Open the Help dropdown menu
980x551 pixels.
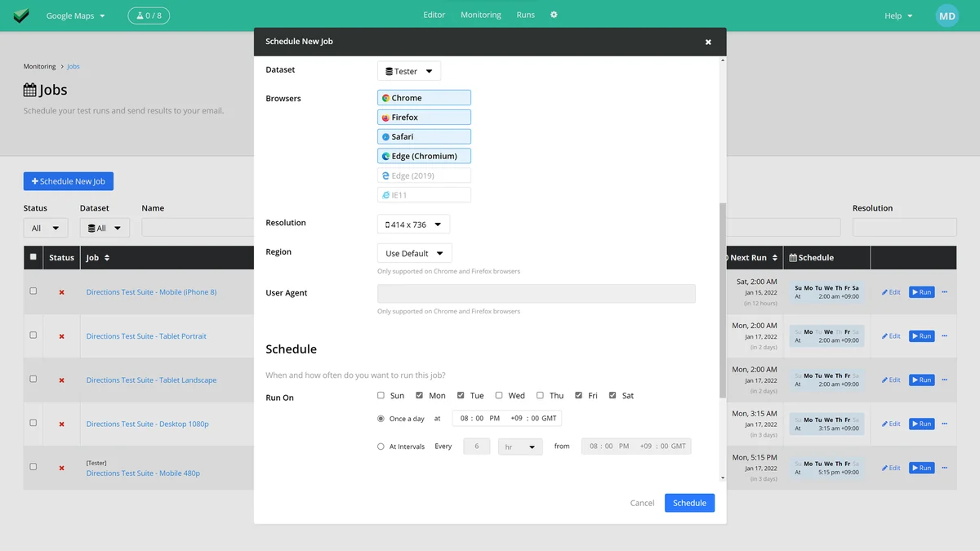point(898,16)
